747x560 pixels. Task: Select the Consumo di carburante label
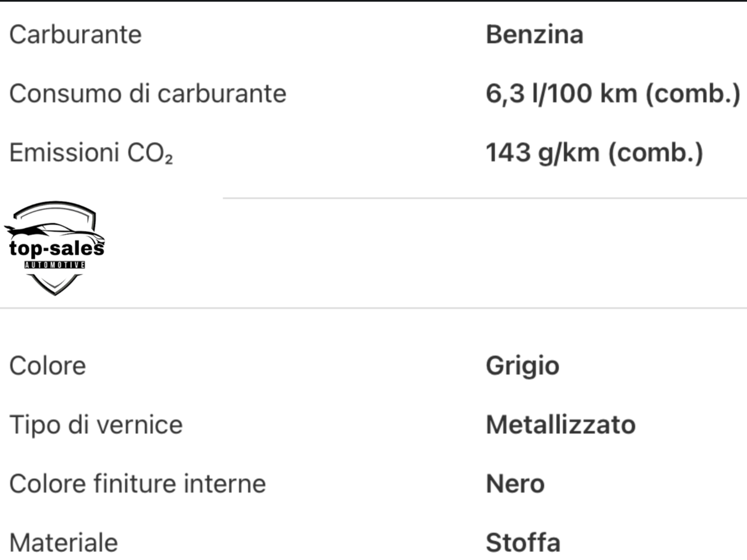point(148,94)
